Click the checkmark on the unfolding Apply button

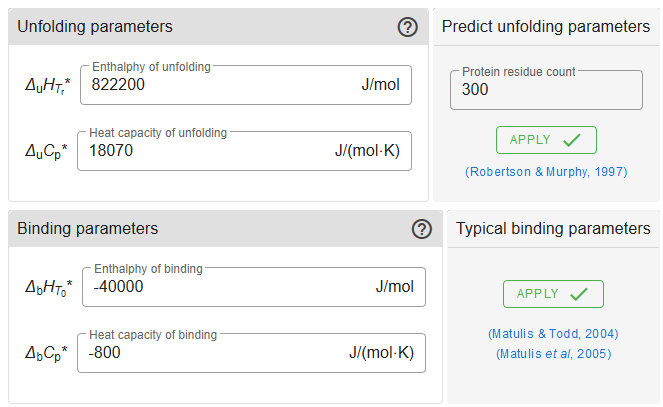[x=571, y=140]
